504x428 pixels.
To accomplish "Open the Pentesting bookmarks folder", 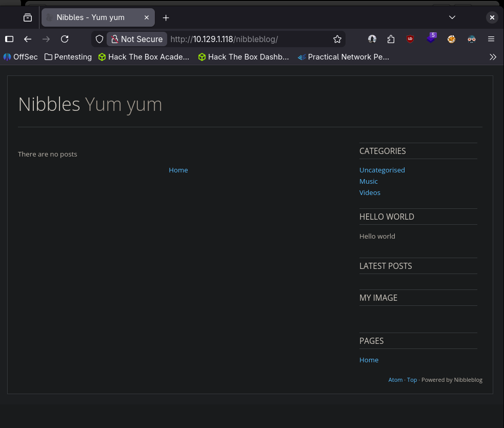I will (68, 57).
